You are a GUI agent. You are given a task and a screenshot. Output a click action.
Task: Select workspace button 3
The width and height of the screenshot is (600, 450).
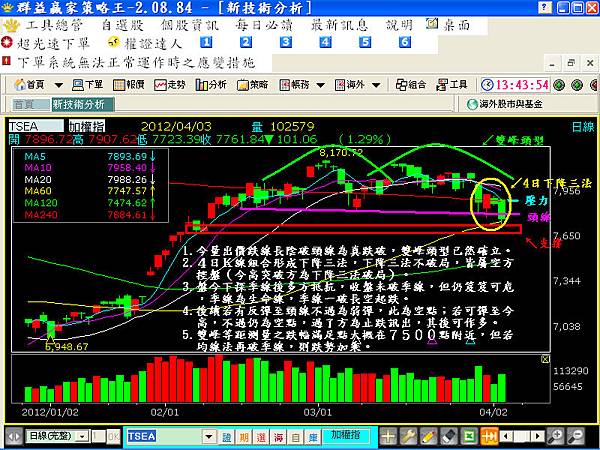(285, 42)
